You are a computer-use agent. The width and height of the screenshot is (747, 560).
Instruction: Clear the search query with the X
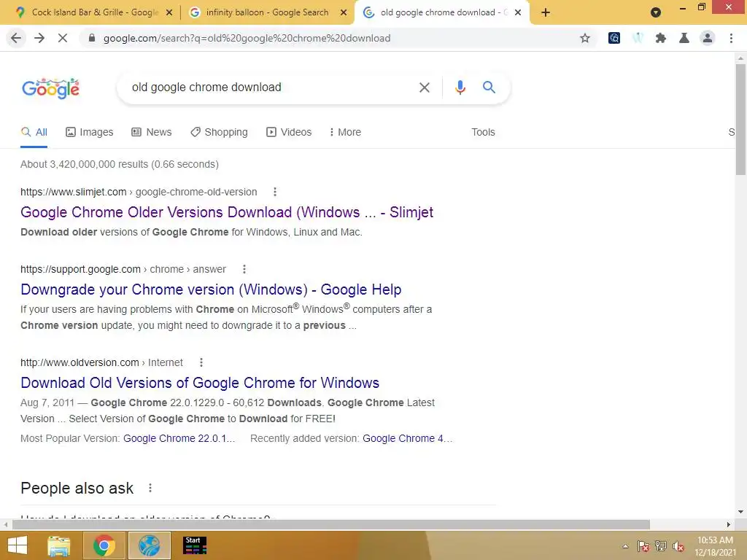point(424,87)
